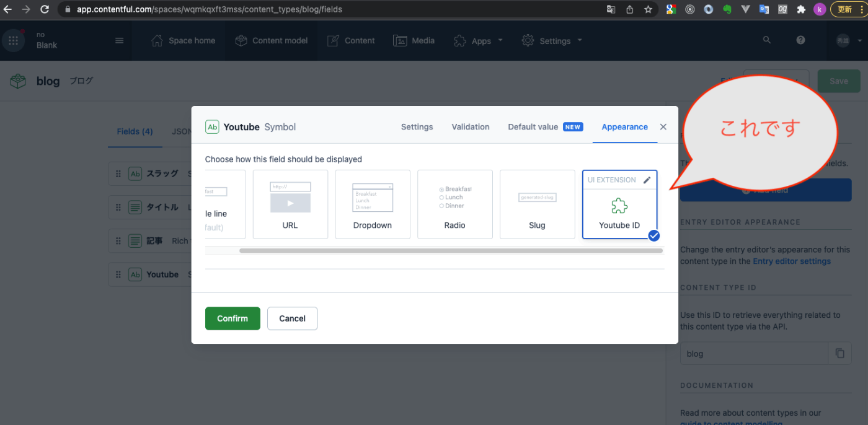The height and width of the screenshot is (425, 868).
Task: Cancel the field appearance dialog
Action: point(292,318)
